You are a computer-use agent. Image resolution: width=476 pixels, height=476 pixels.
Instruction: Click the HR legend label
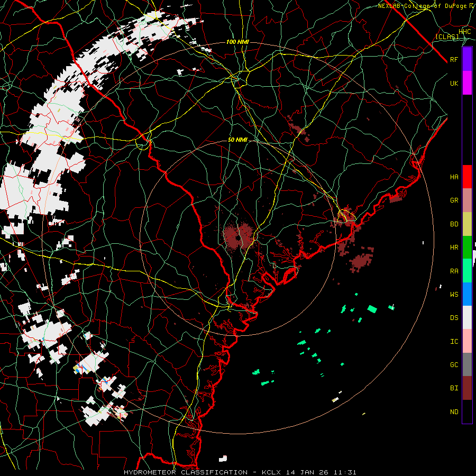pos(454,248)
